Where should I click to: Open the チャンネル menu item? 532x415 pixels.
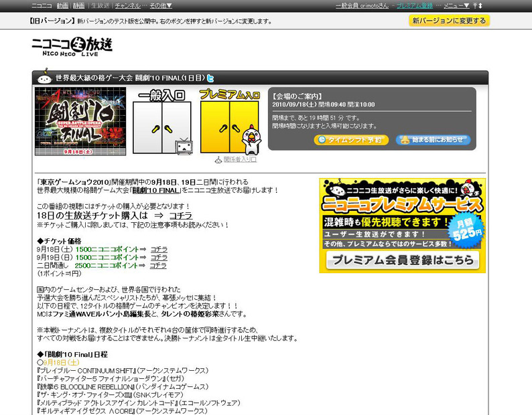pos(127,6)
